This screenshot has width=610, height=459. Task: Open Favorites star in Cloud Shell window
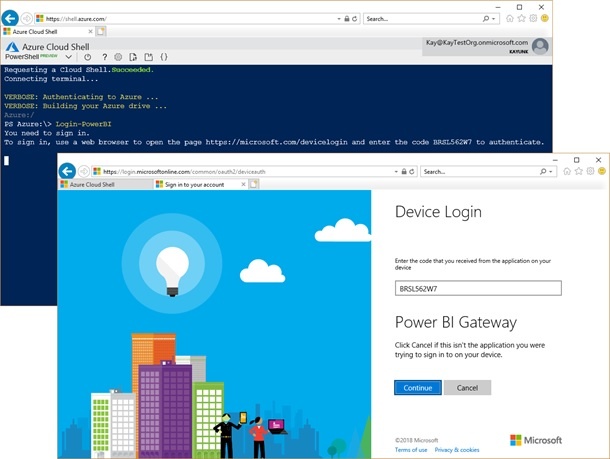tap(522, 18)
